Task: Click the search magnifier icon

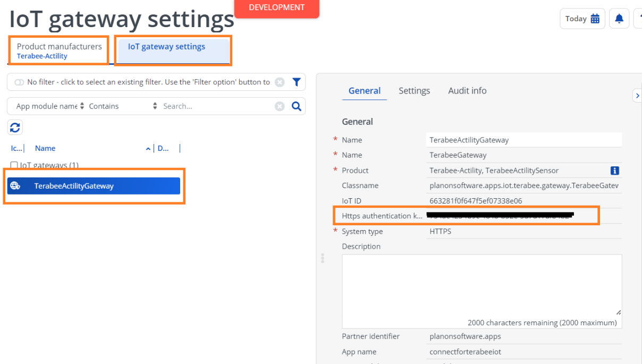Action: click(x=297, y=106)
